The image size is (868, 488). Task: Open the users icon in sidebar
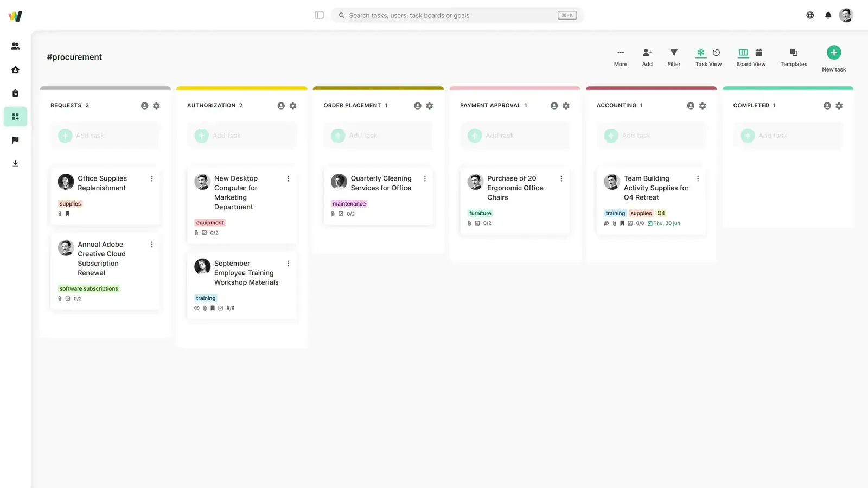pos(15,46)
